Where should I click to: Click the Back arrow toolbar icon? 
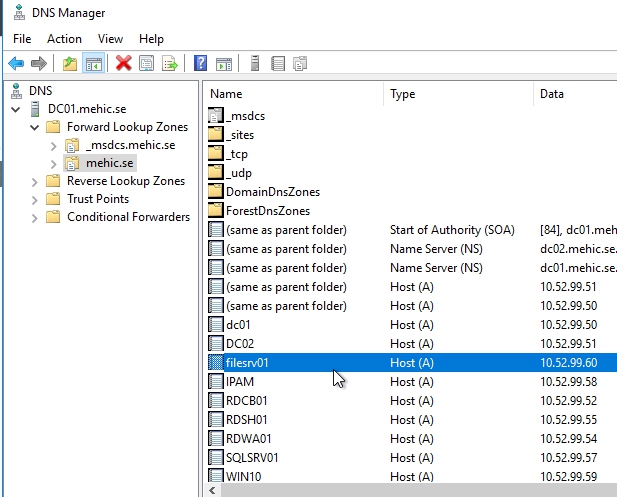pyautogui.click(x=16, y=64)
